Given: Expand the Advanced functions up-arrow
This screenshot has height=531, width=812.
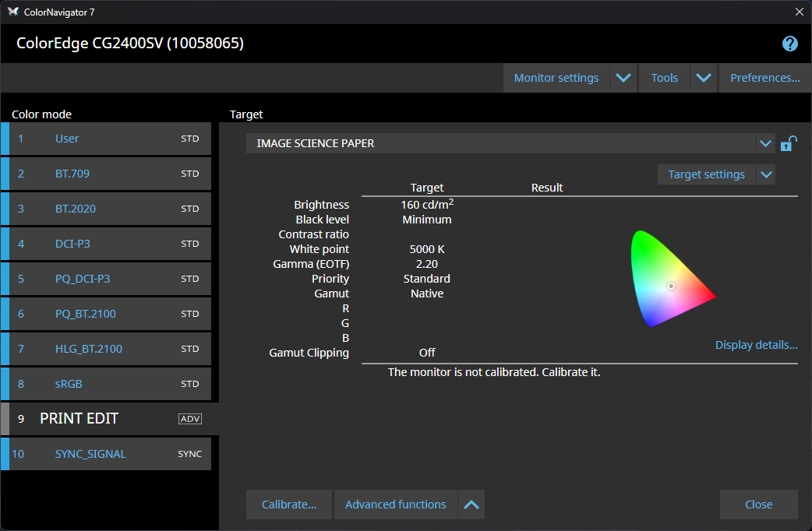Looking at the screenshot, I should pos(471,505).
